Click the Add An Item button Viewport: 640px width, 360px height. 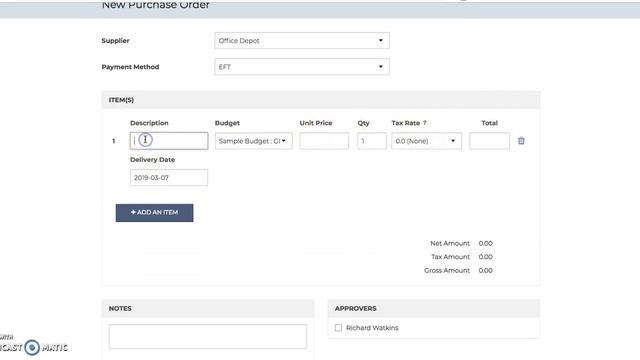(154, 213)
